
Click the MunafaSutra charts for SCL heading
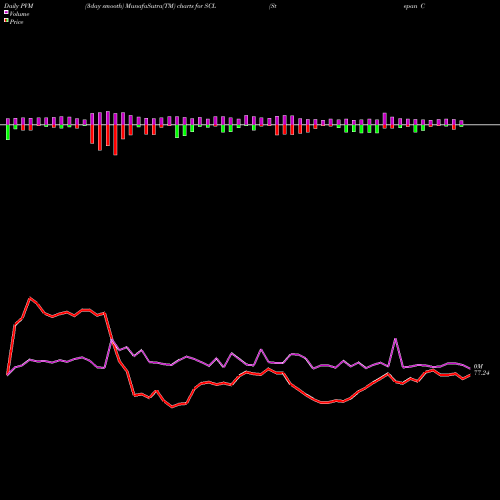point(151,6)
